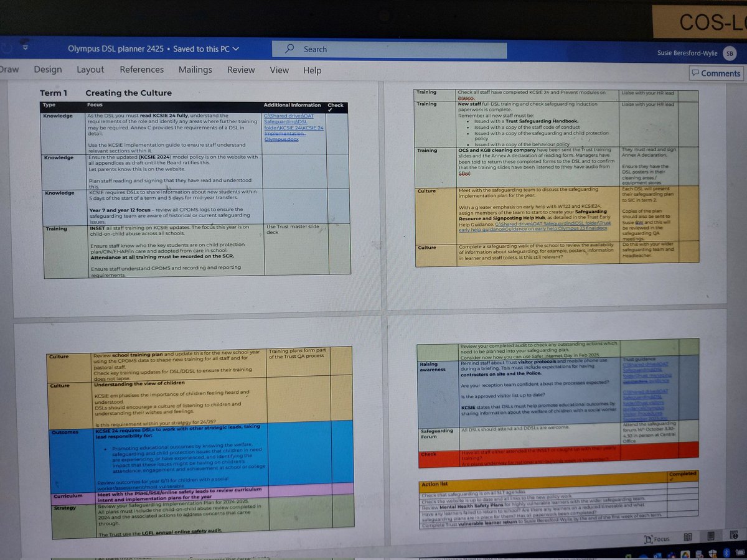Switch to Read Mode view icon

click(688, 537)
